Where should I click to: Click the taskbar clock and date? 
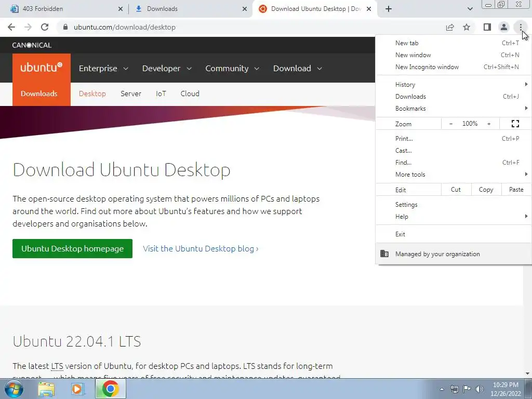505,389
